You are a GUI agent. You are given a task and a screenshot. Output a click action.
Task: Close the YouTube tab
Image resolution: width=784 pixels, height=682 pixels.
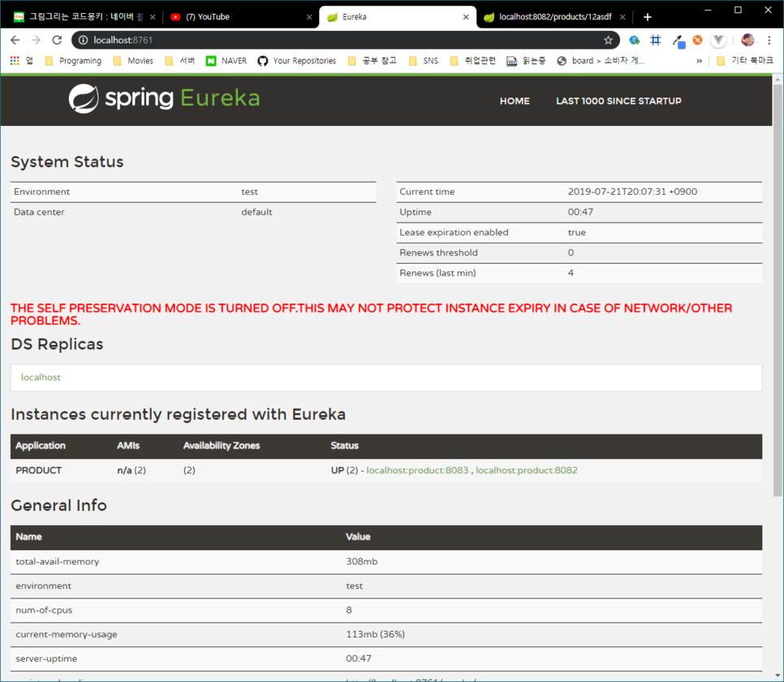(x=309, y=17)
